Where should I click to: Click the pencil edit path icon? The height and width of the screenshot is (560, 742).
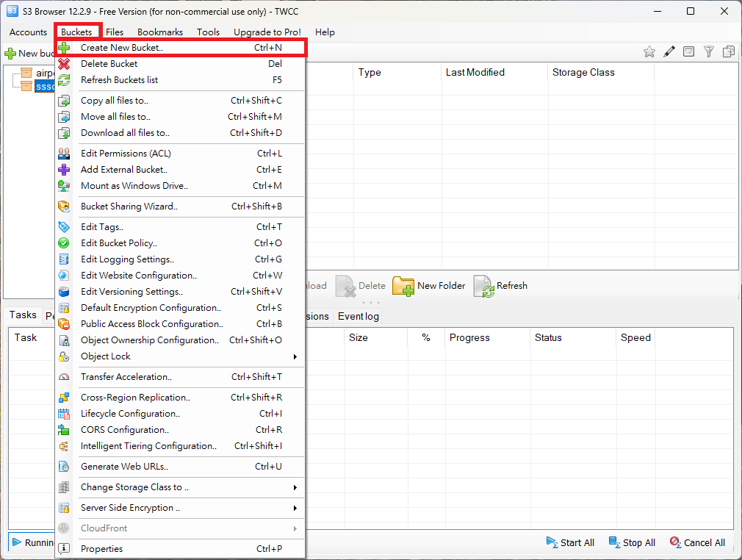[x=669, y=51]
